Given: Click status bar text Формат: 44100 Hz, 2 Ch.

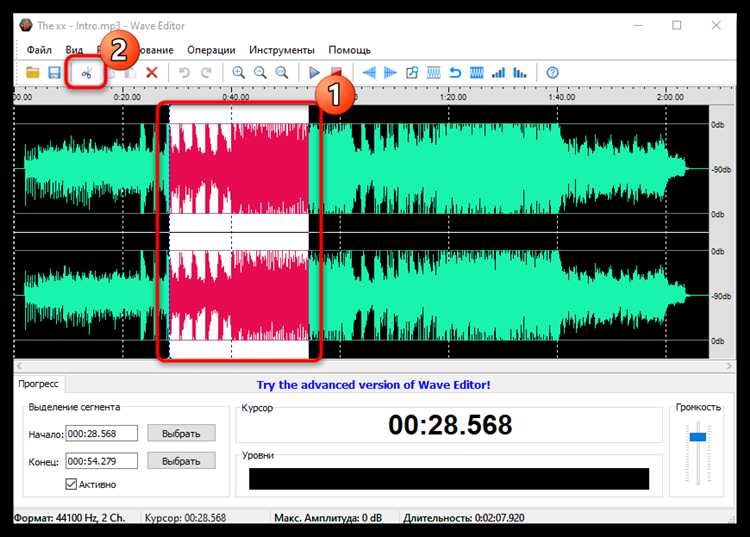Looking at the screenshot, I should (69, 517).
